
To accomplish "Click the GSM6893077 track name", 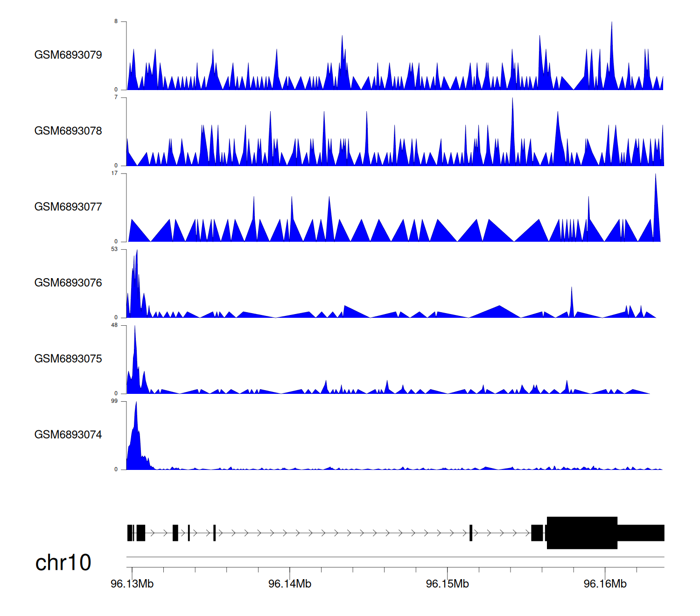I will 68,207.
